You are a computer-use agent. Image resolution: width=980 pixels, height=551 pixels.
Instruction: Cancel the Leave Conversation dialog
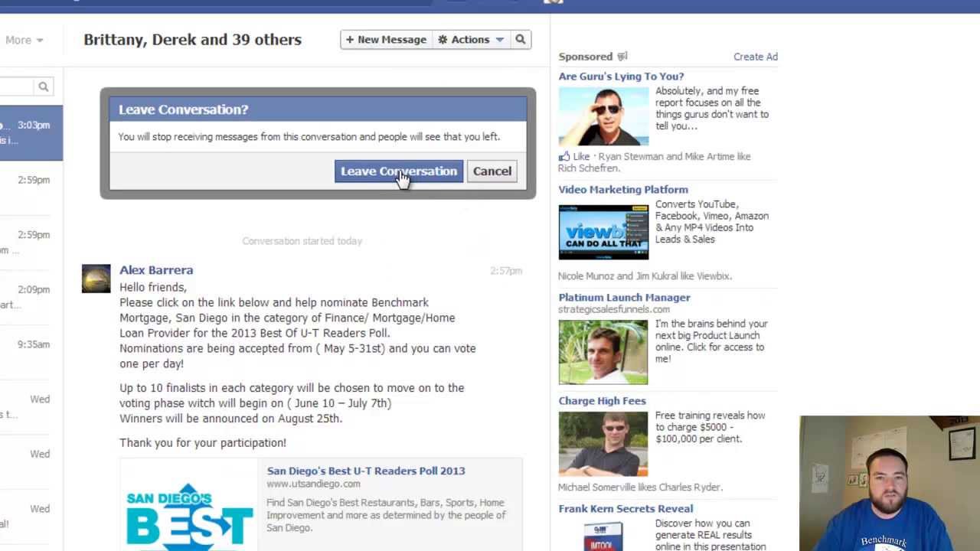pyautogui.click(x=492, y=171)
